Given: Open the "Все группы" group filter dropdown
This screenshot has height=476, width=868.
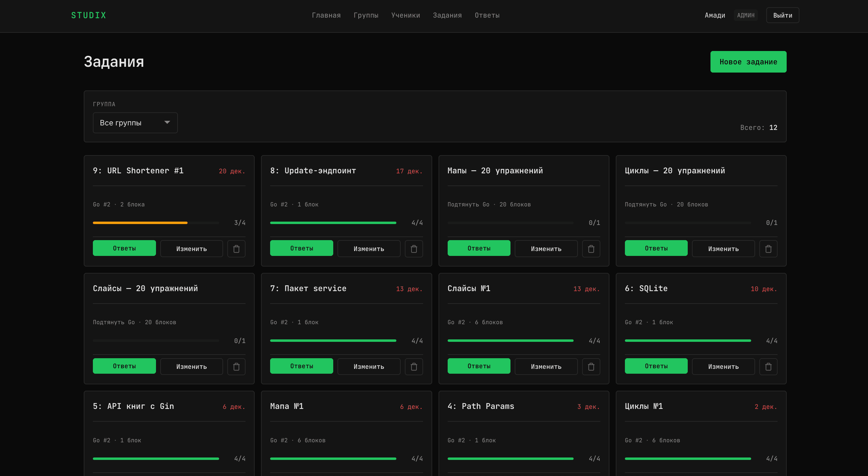Looking at the screenshot, I should click(135, 123).
